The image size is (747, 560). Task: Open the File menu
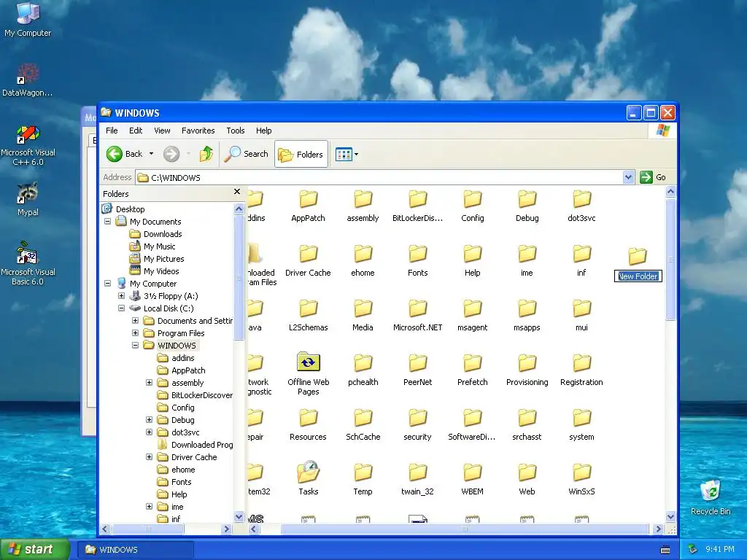point(112,131)
